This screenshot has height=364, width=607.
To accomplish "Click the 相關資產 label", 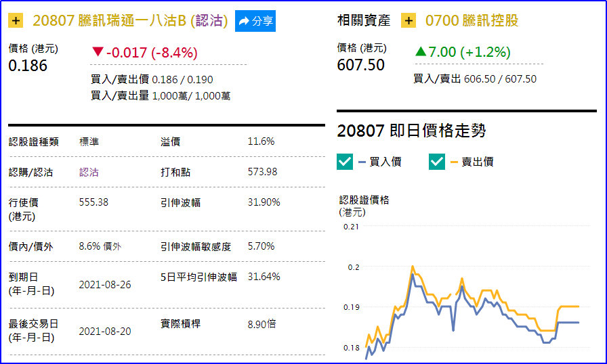I will click(364, 20).
